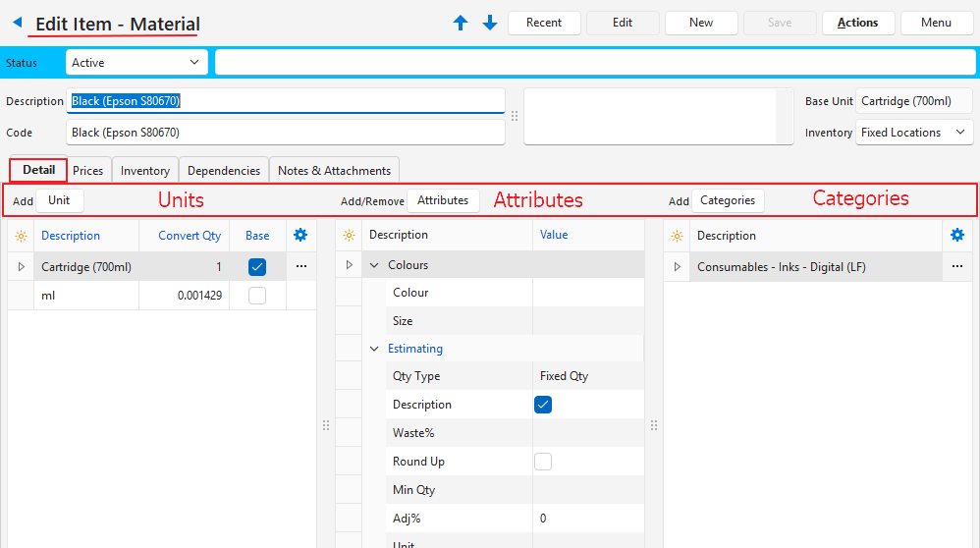Uncheck Base checkbox for Cartridge (700ml)
The width and height of the screenshot is (980, 548).
(x=257, y=266)
